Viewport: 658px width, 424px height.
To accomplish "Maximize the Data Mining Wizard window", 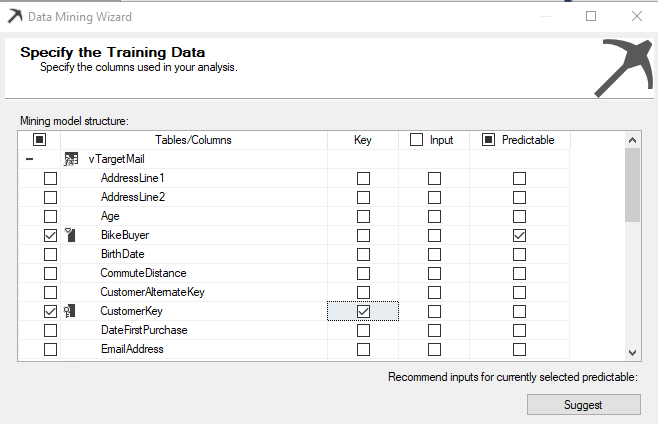I will tap(591, 17).
